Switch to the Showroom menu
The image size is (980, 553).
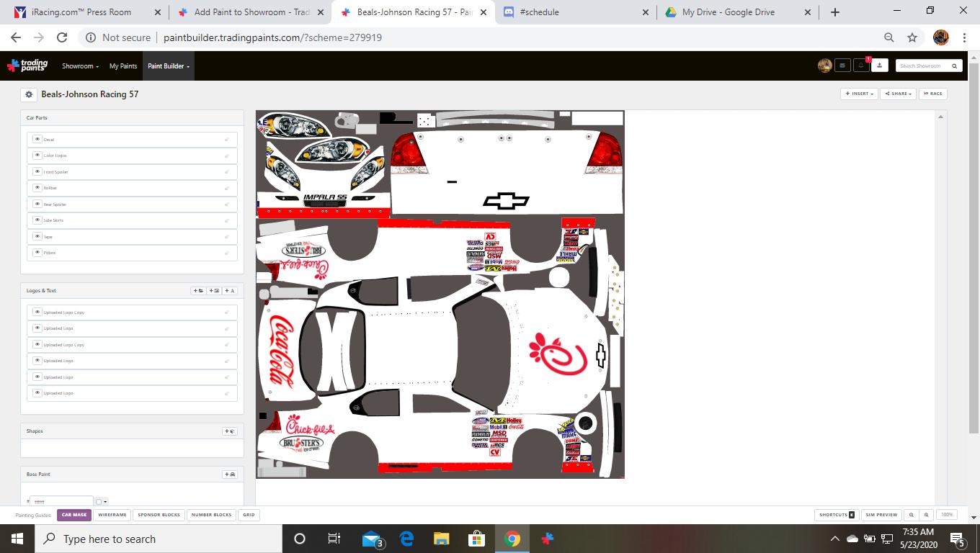[79, 66]
